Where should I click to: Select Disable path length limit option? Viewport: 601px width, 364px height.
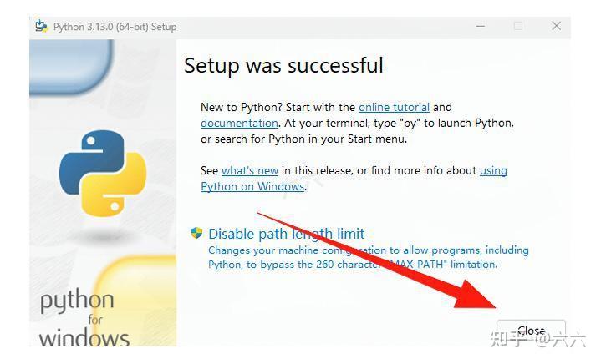(286, 234)
